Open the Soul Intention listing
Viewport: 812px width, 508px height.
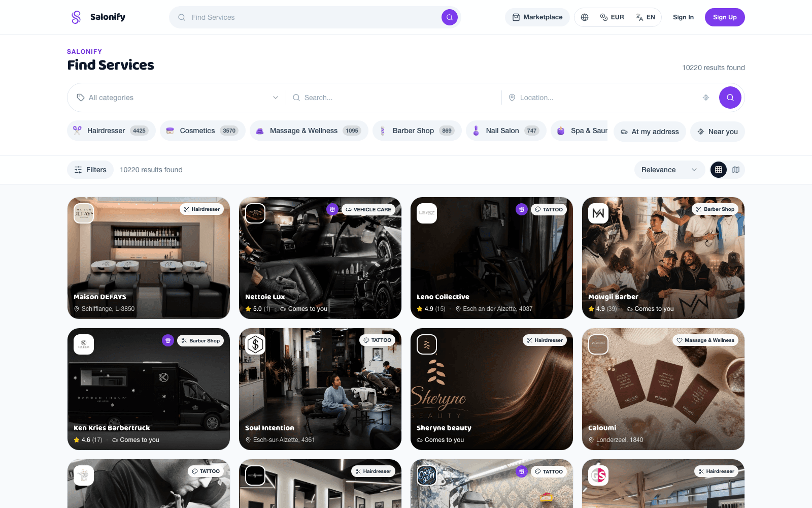320,389
